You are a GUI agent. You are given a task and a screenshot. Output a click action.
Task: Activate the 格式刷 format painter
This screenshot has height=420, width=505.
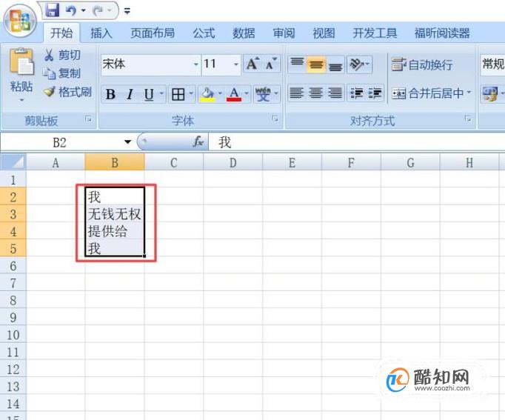[x=67, y=92]
